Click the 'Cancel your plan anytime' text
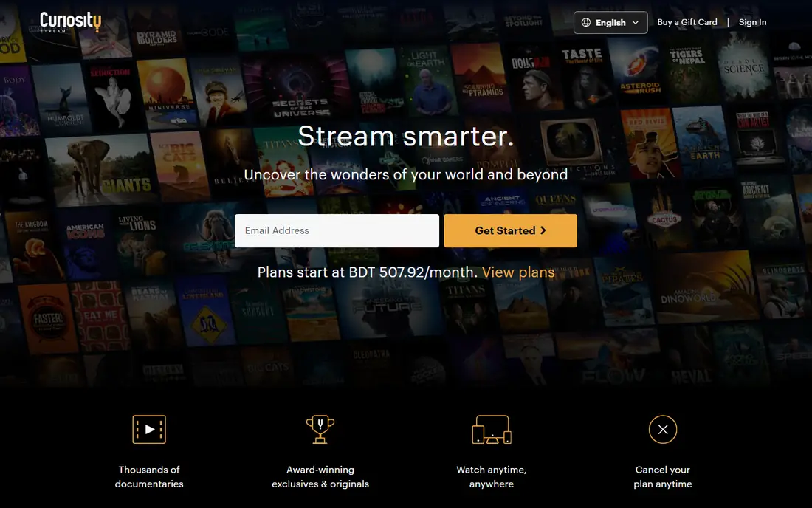 point(663,476)
